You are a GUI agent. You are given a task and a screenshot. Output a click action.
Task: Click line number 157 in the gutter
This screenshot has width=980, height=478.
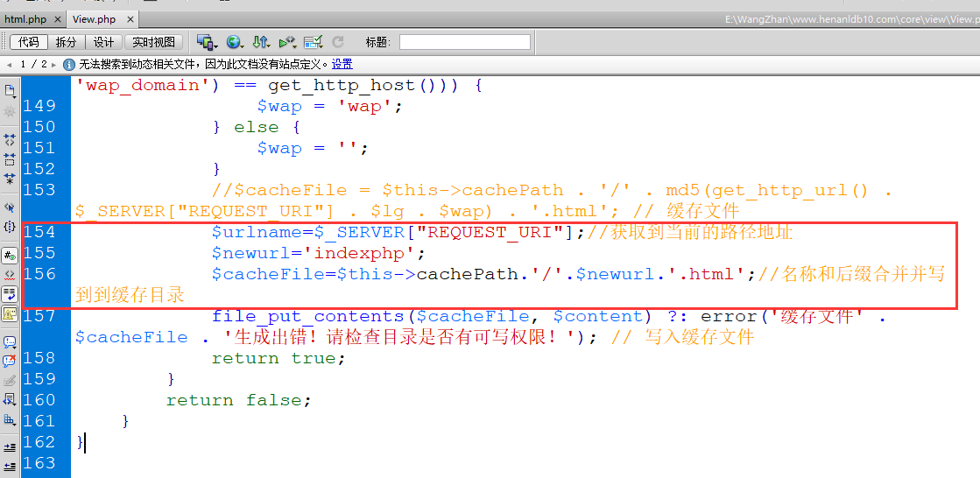[x=39, y=315]
